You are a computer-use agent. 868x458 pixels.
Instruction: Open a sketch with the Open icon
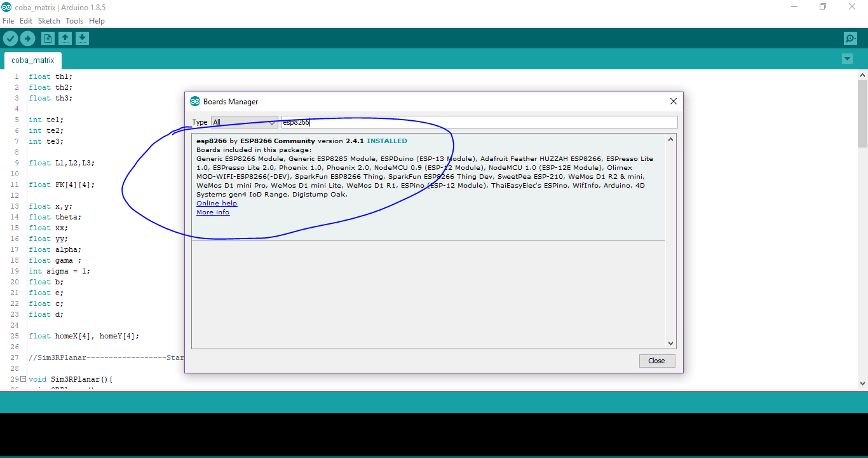click(x=65, y=39)
